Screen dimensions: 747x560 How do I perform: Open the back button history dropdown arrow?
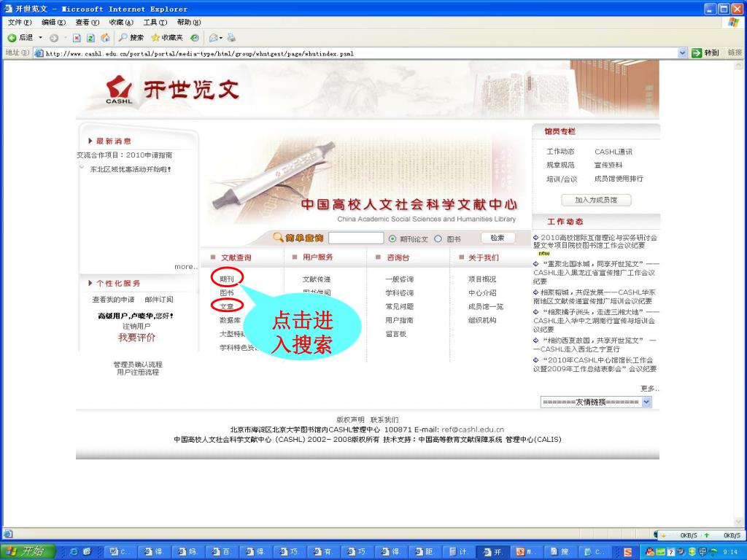pyautogui.click(x=41, y=38)
